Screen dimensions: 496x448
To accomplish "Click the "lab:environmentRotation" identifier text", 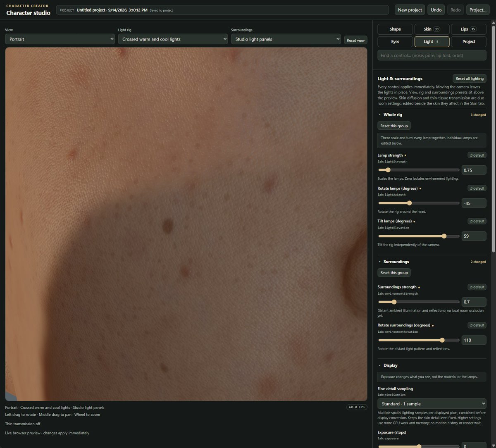I will pyautogui.click(x=398, y=331).
